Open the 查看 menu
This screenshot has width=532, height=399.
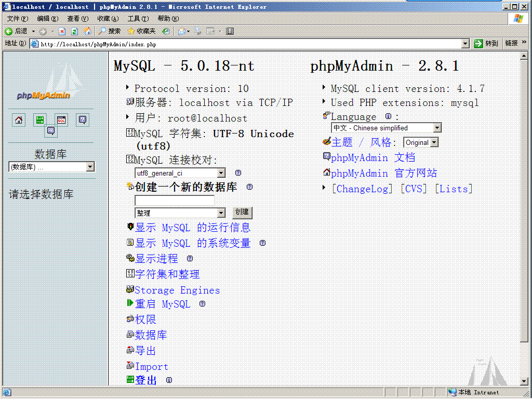[x=77, y=18]
